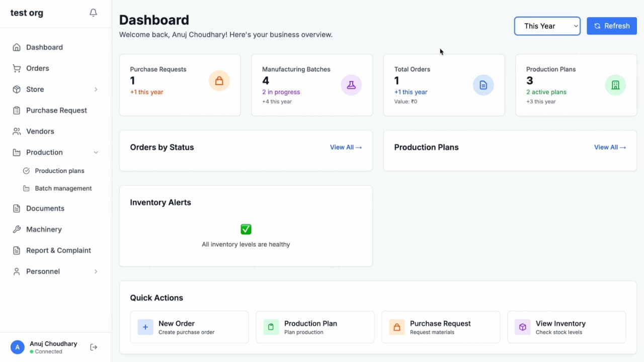This screenshot has height=362, width=644.
Task: Click the user avatar with letter A
Action: 18,347
